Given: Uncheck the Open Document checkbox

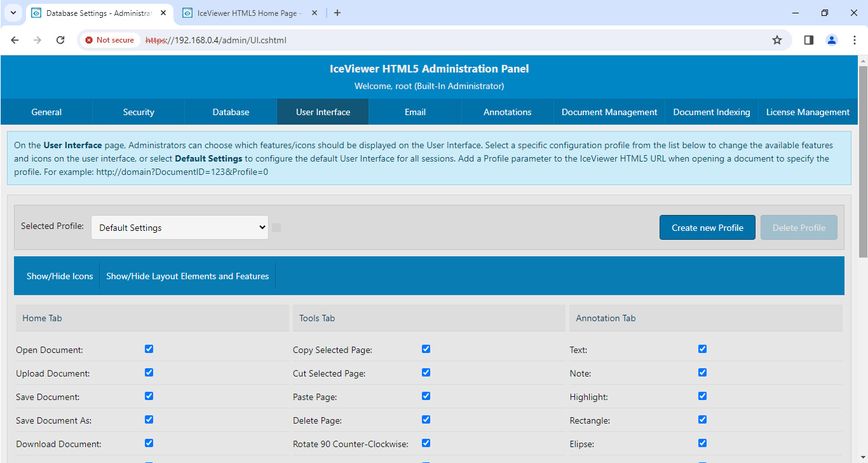Looking at the screenshot, I should click(149, 349).
